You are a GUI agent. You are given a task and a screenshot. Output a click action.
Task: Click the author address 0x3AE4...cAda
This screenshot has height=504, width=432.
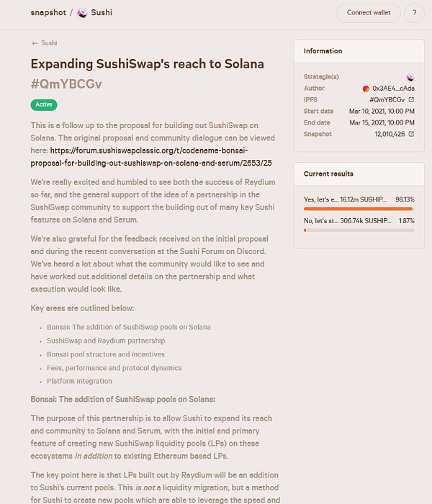(x=393, y=89)
